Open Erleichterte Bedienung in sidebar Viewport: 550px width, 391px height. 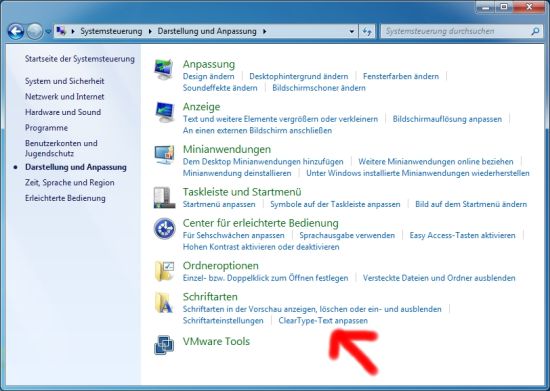(x=65, y=198)
